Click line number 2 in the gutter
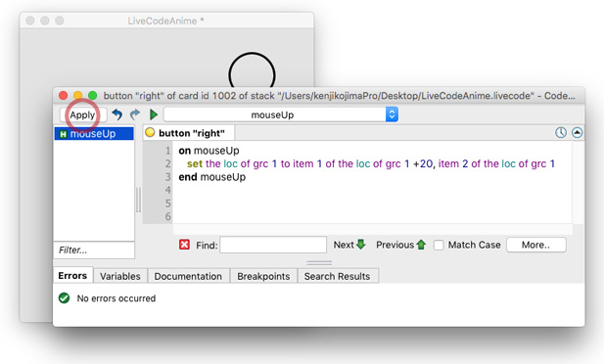This screenshot has width=604, height=364. (168, 163)
